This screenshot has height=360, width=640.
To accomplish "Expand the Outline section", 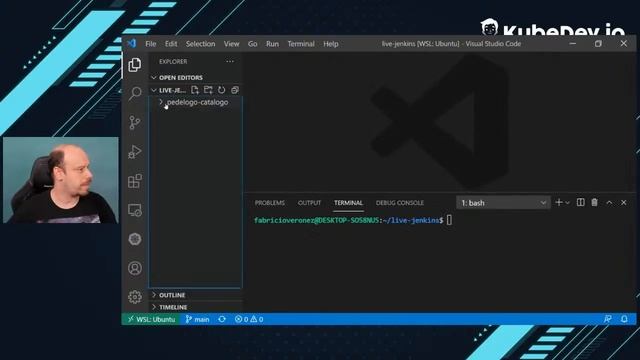I will click(196, 295).
